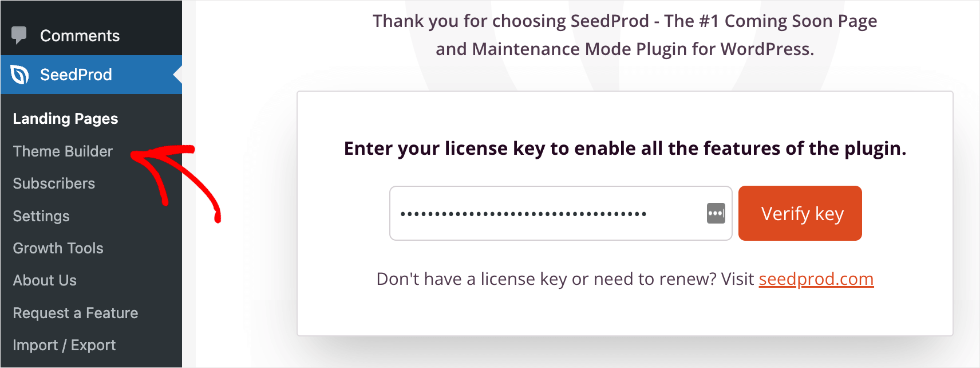Click the Verify key button
980x368 pixels.
800,213
